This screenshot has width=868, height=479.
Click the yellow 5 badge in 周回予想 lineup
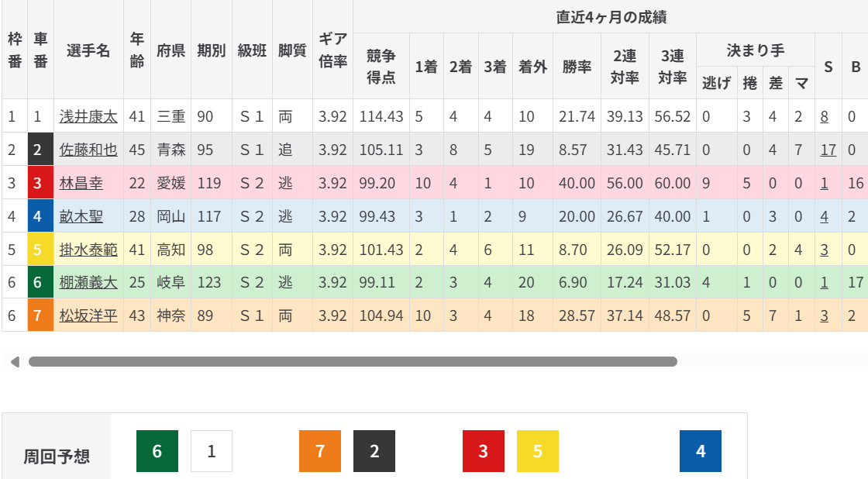pos(538,451)
